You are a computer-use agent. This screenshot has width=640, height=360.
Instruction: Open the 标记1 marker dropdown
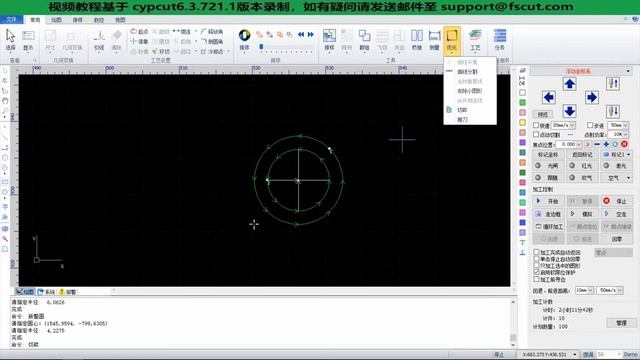click(x=629, y=155)
